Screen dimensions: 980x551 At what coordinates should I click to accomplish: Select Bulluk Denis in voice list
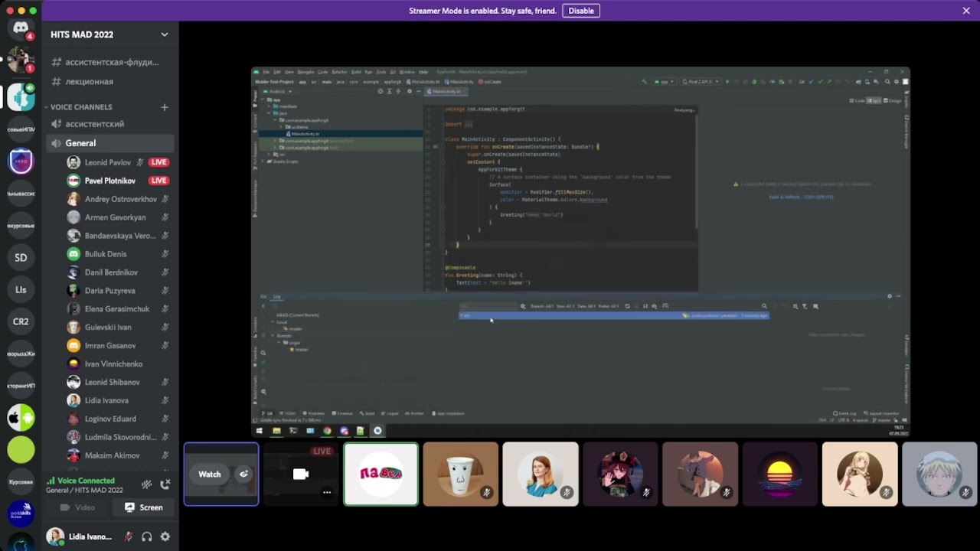tap(119, 254)
